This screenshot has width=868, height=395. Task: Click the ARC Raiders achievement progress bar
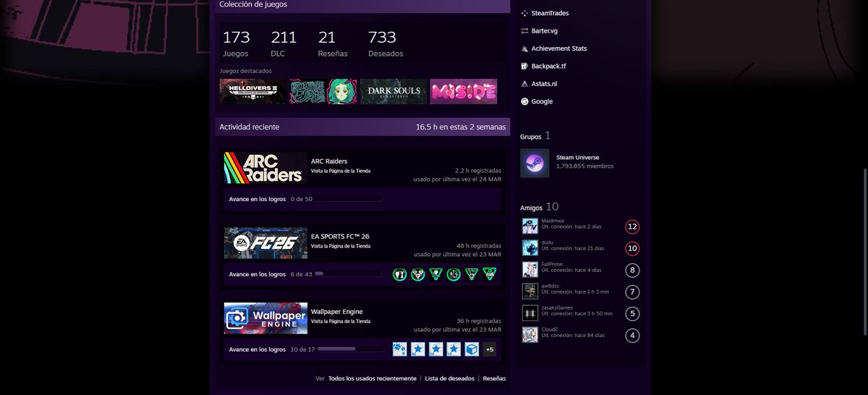(349, 199)
